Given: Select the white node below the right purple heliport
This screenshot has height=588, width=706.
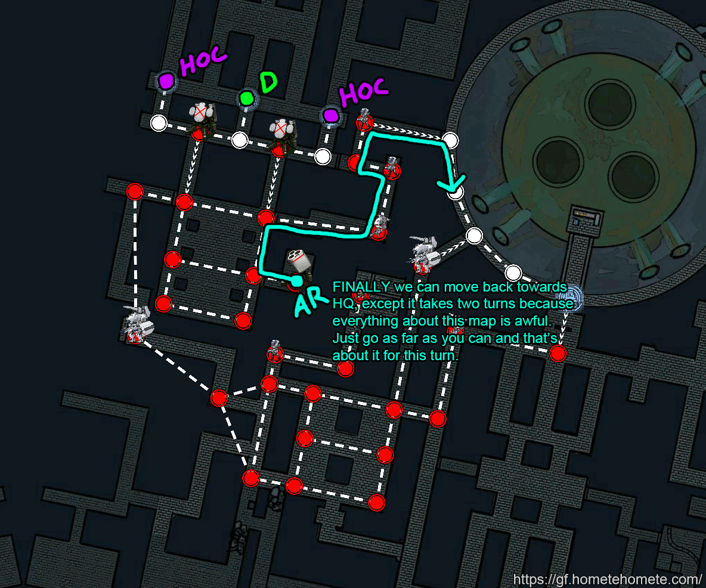Looking at the screenshot, I should [x=323, y=157].
